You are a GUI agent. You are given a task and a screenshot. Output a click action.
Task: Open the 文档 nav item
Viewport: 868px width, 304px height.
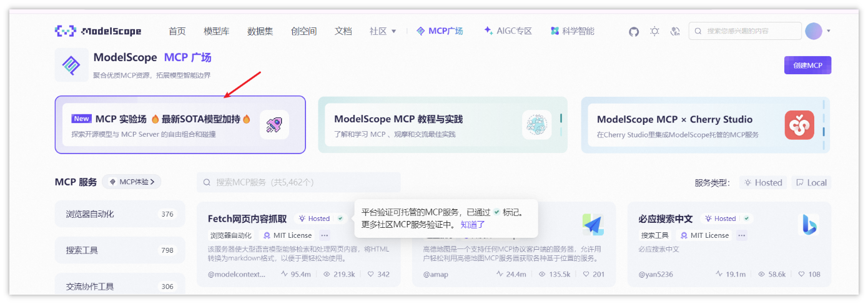point(343,31)
